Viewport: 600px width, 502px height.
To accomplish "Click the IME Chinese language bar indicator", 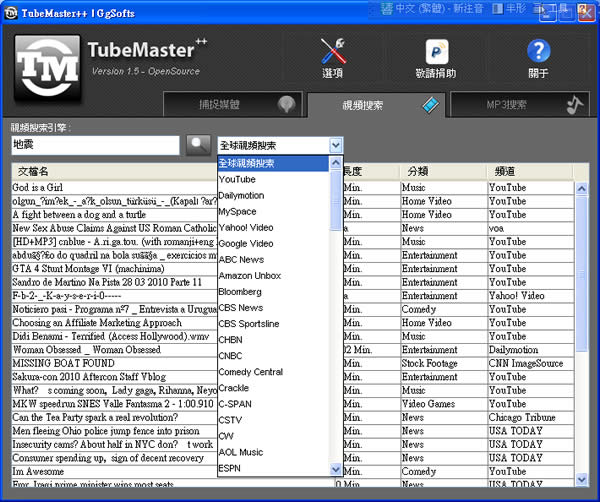I will [433, 8].
